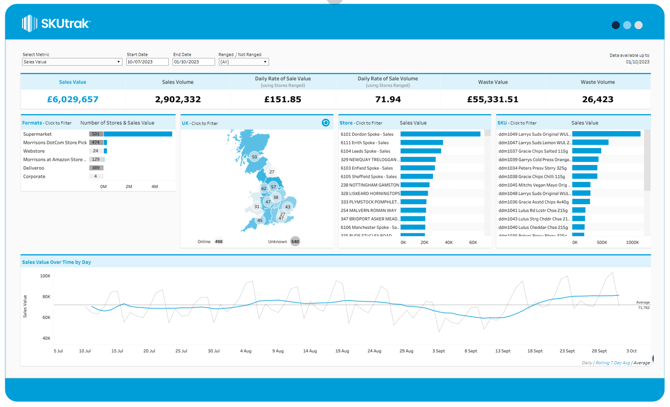Select the Sales Value KPI tab
670x407 pixels.
point(72,82)
